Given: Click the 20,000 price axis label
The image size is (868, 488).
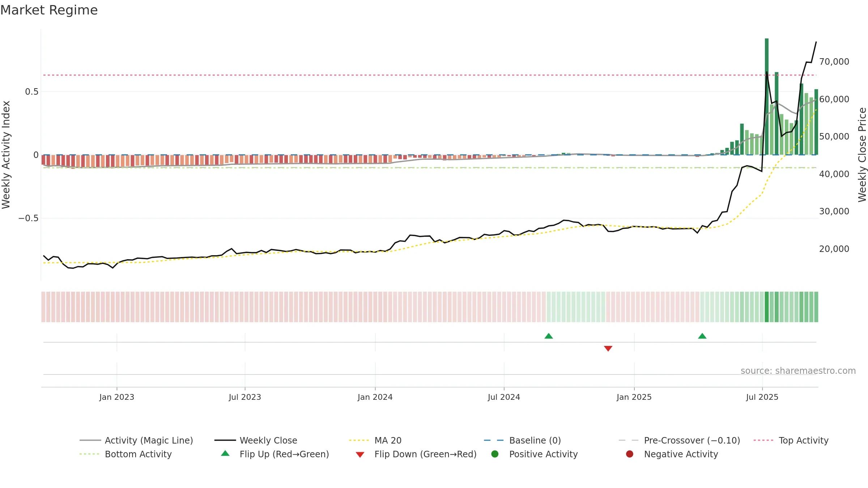Looking at the screenshot, I should pyautogui.click(x=834, y=249).
